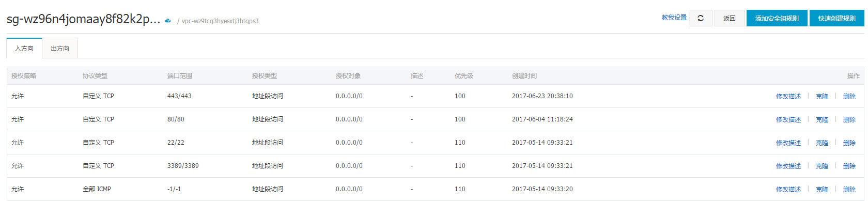Click 允许 in the ICMP row

coord(18,189)
